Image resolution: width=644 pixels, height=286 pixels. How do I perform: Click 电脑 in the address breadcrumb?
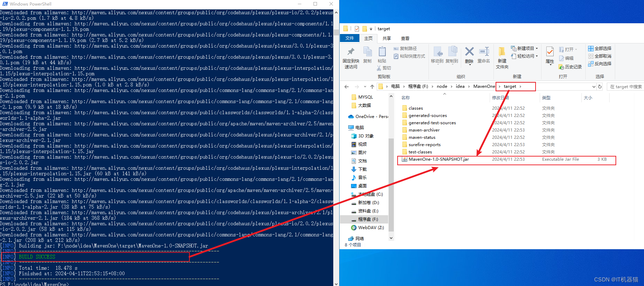(x=396, y=86)
